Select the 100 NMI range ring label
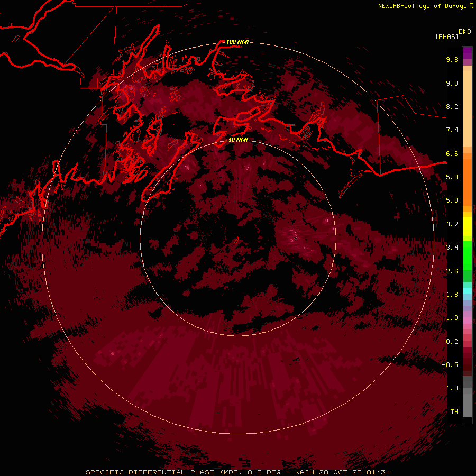This screenshot has height=476, width=476. (237, 42)
